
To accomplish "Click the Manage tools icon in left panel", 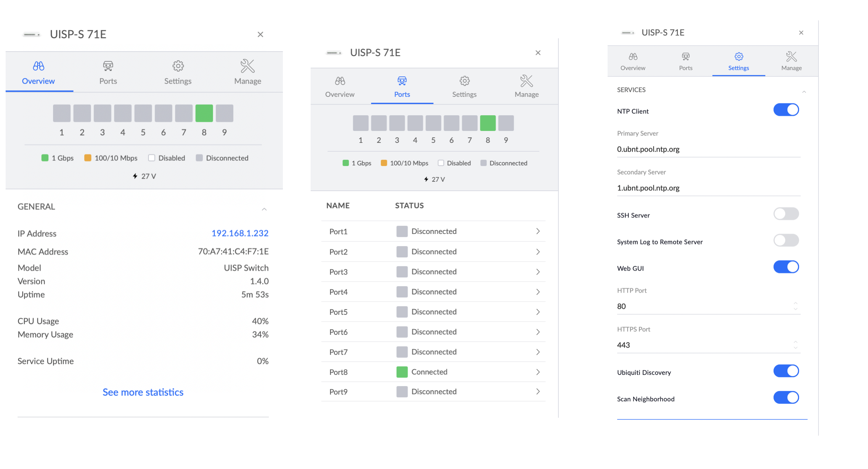I will 247,66.
